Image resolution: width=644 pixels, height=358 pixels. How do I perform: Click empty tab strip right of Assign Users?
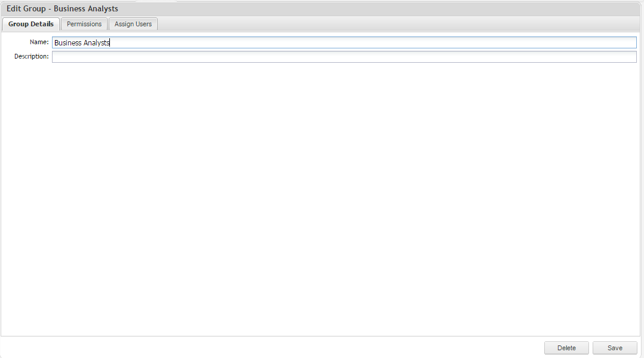(394, 24)
